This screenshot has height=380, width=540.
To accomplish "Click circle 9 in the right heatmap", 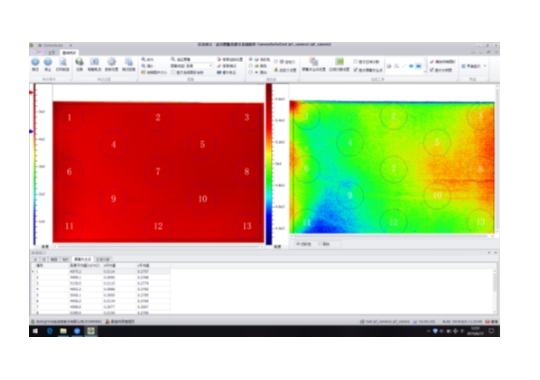I will point(350,195).
